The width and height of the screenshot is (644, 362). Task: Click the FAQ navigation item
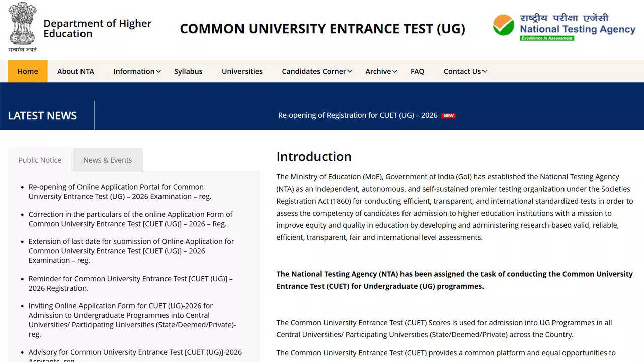pos(417,71)
